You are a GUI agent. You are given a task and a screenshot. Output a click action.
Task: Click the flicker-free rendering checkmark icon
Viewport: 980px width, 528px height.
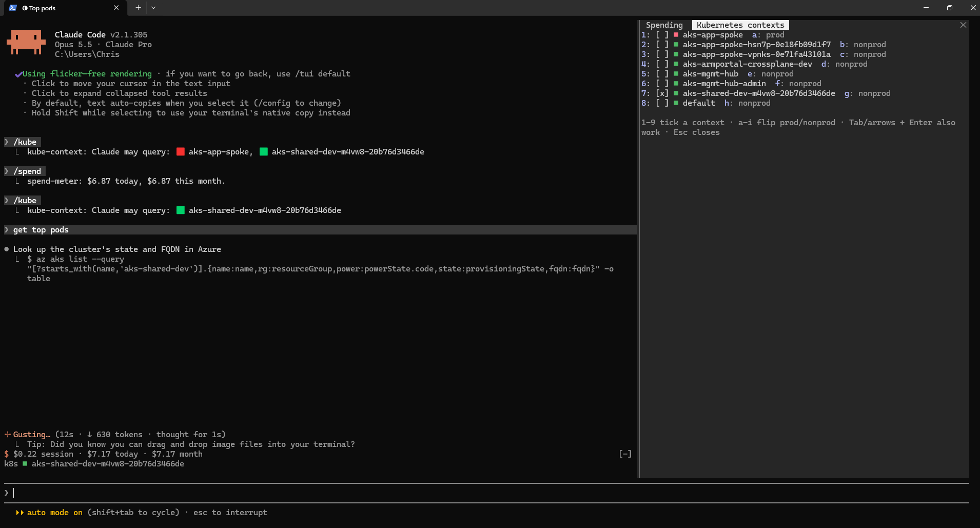[x=18, y=74]
